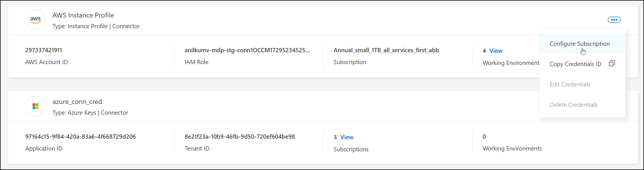Screen dimensions: 644x170
Task: View the 4 AWS working environments
Action: [x=496, y=51]
